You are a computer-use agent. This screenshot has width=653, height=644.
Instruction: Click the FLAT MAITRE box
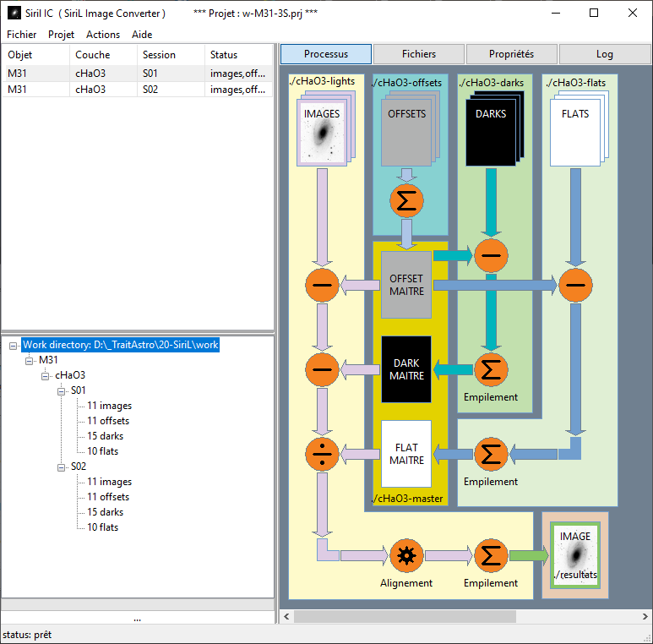[x=406, y=454]
